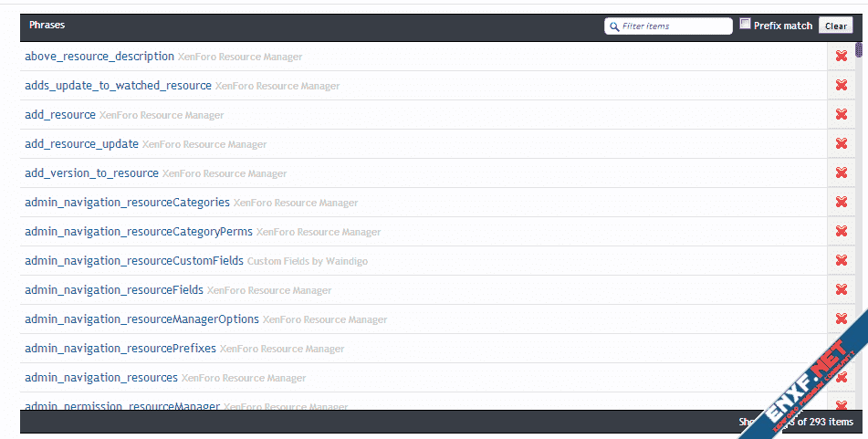Viewport: 868px width, 439px height.
Task: Remove the add_resource_update phrase
Action: pyautogui.click(x=841, y=144)
